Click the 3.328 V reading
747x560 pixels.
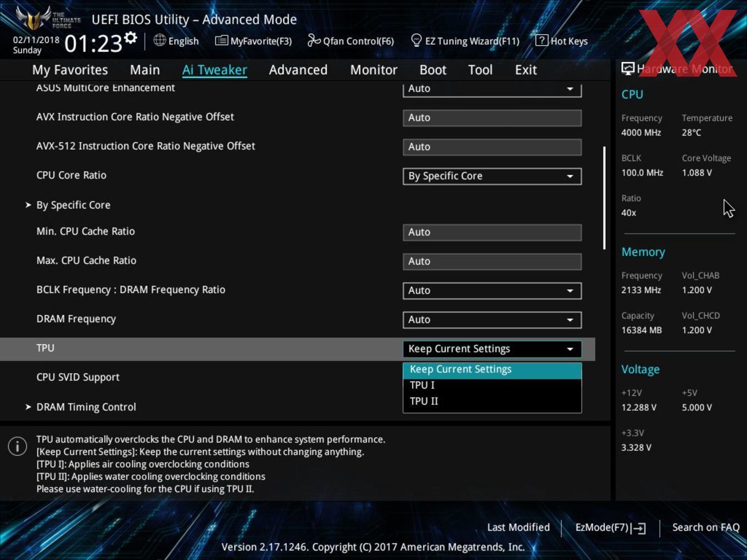637,447
